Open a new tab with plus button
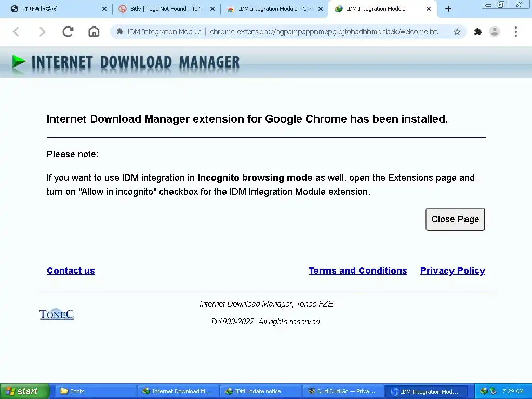532x399 pixels. point(448,9)
